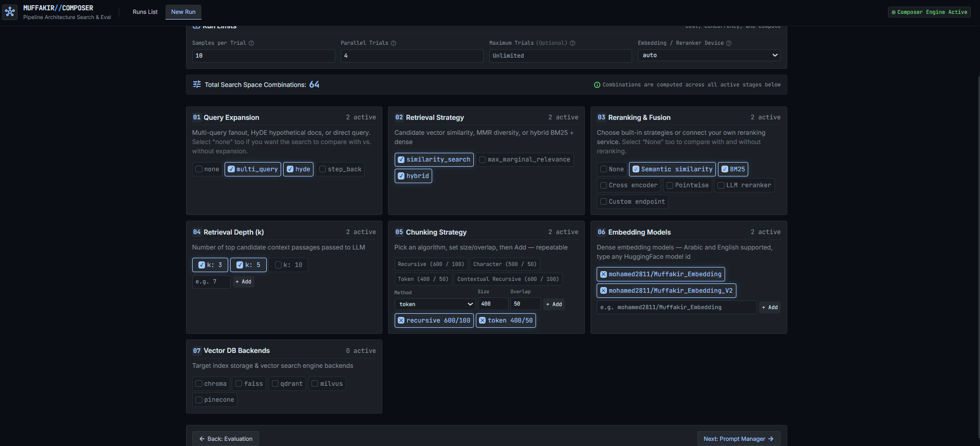This screenshot has width=980, height=446.
Task: Click Maximum Trials help icon
Action: tap(572, 43)
